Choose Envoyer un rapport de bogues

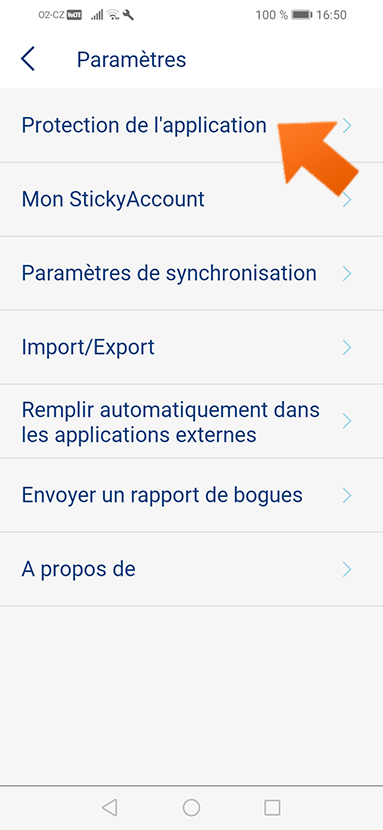point(192,495)
